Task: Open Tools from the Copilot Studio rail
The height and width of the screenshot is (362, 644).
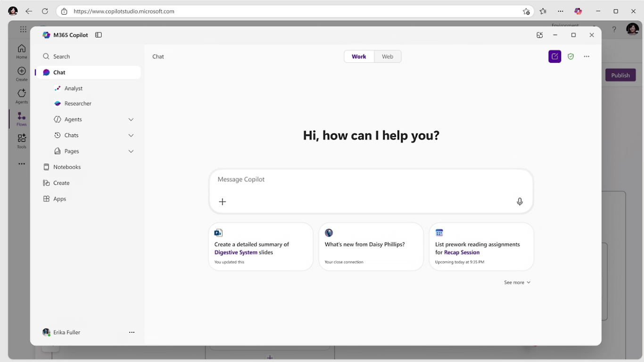Action: coord(21,140)
